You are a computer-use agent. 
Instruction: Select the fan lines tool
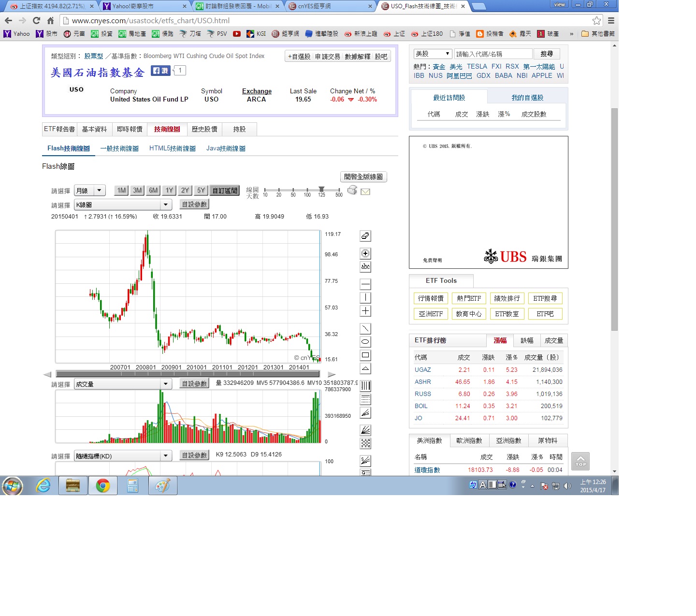tap(365, 430)
